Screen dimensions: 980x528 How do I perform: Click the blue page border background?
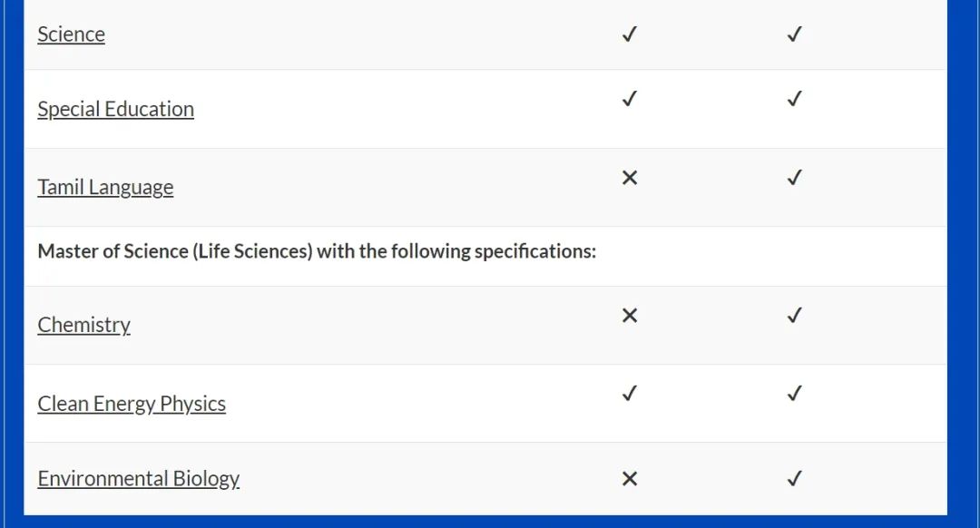point(963,262)
